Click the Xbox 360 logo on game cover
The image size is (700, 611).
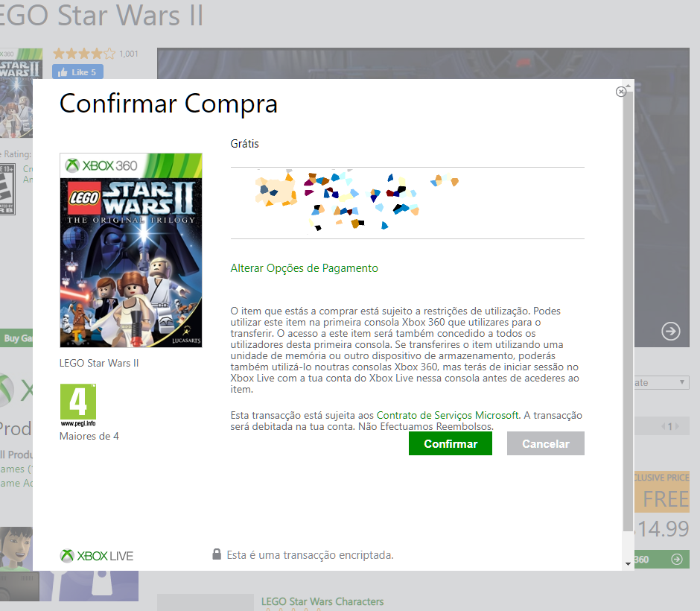[x=101, y=165]
